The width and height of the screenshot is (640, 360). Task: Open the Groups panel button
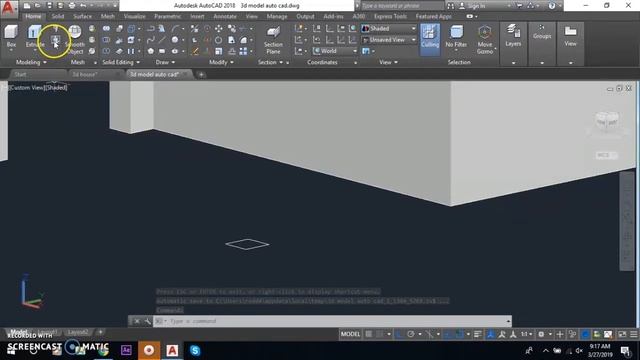542,33
